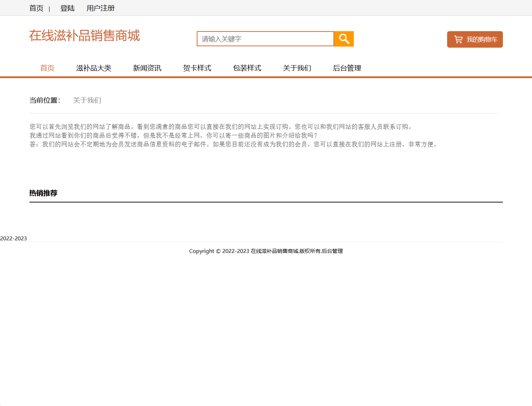Click the 2022-2023 text near the footer
532x406 pixels.
coord(13,238)
